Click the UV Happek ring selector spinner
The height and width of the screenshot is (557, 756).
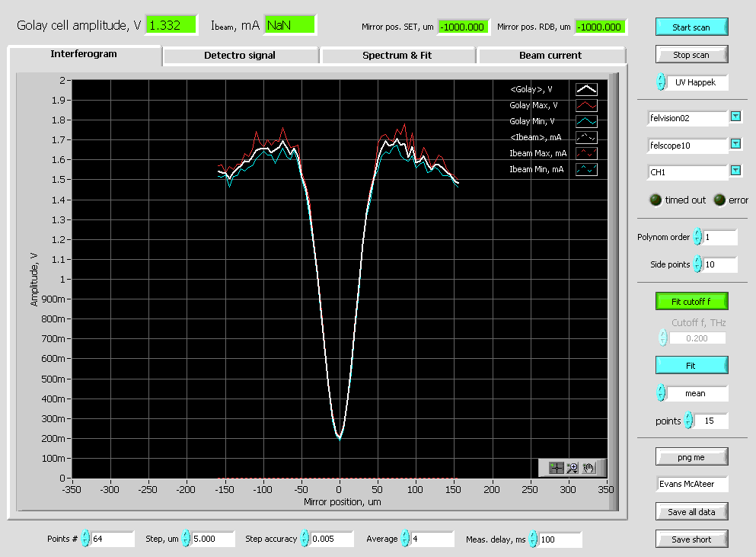661,82
